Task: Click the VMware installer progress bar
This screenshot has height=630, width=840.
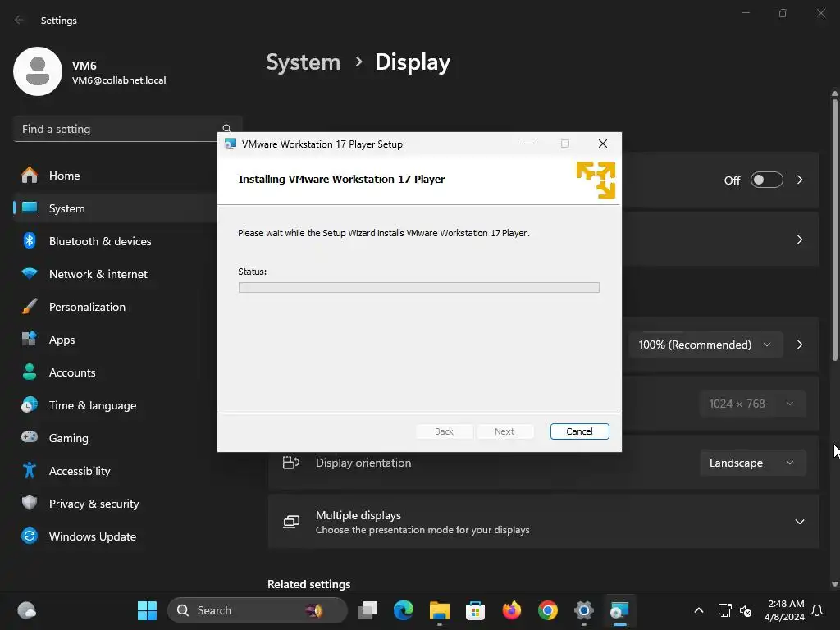Action: tap(418, 288)
